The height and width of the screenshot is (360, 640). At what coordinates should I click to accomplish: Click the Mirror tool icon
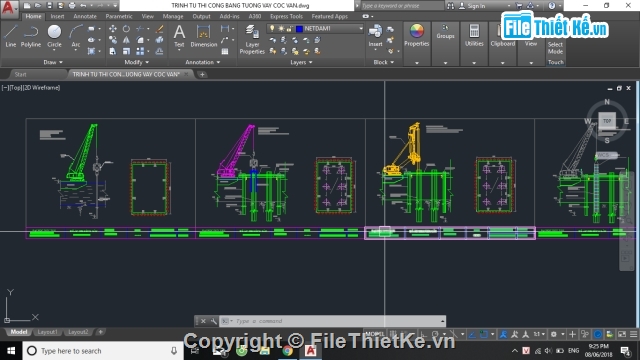coord(127,40)
